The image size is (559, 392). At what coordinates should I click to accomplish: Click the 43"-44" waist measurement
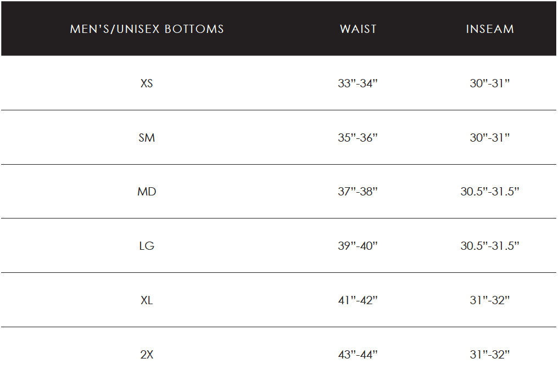[x=358, y=355]
